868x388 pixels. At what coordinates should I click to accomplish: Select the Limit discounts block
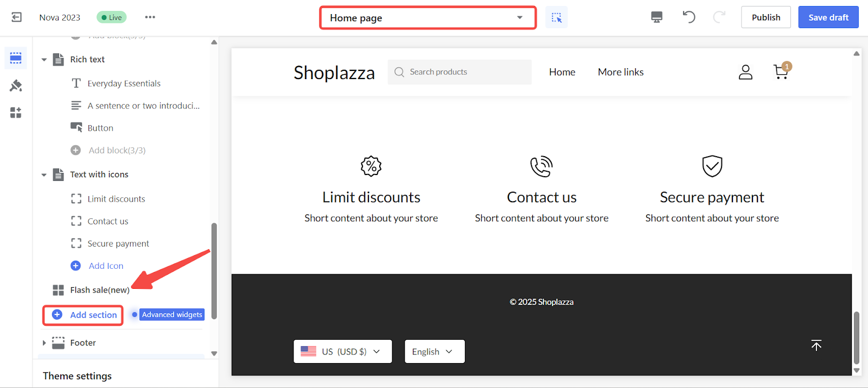tap(116, 199)
